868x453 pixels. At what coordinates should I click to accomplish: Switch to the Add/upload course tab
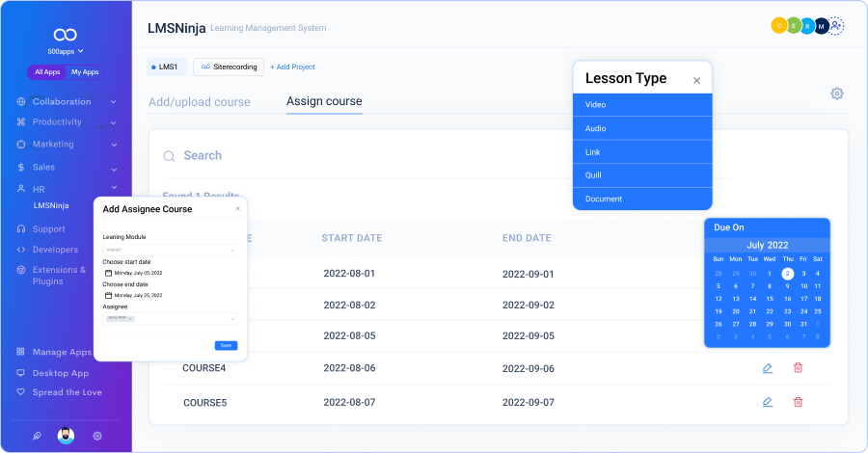[x=199, y=102]
